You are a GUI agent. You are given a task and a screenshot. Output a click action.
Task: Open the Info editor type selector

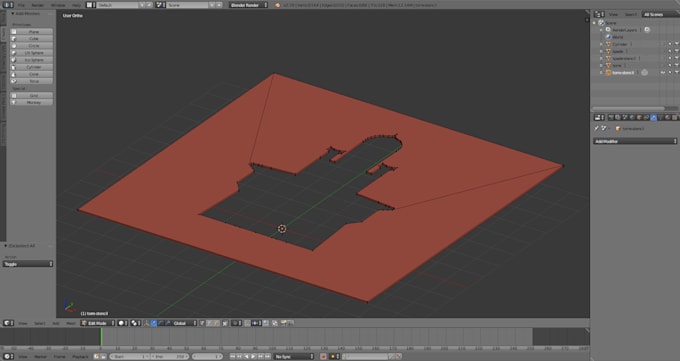[x=8, y=5]
